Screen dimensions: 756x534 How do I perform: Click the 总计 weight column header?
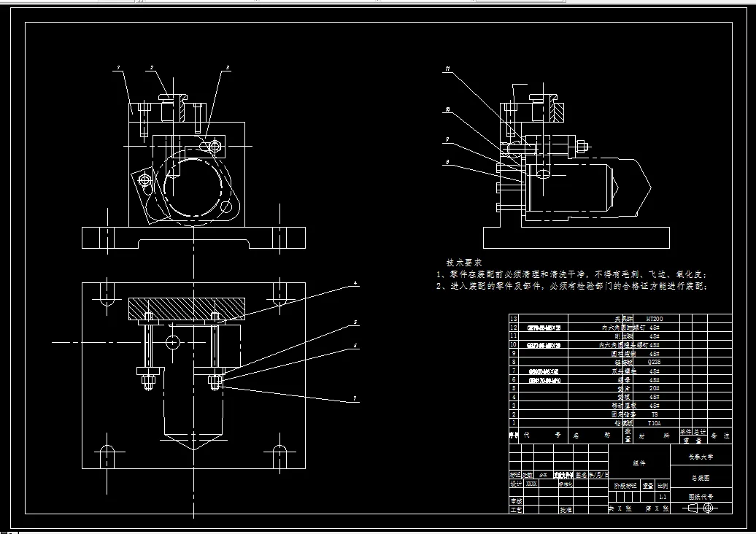click(x=700, y=432)
